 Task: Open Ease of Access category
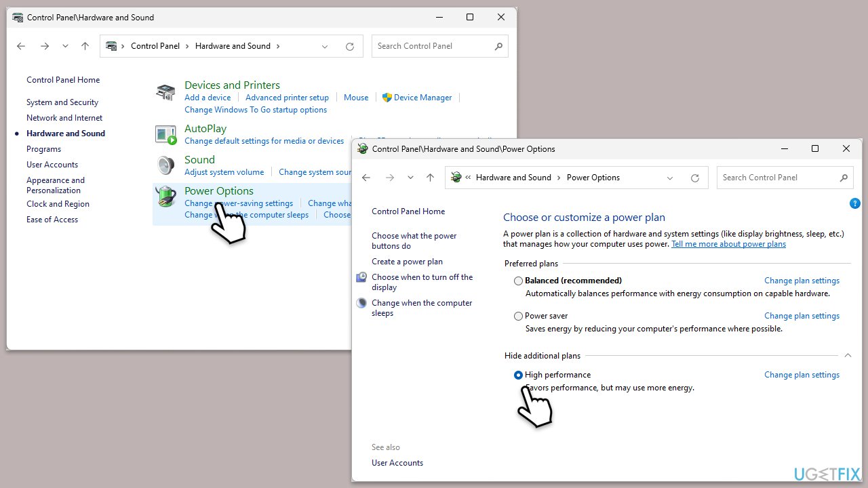point(52,220)
